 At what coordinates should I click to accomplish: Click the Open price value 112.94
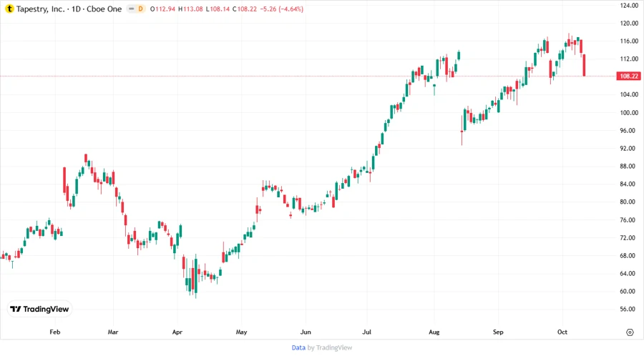click(165, 9)
